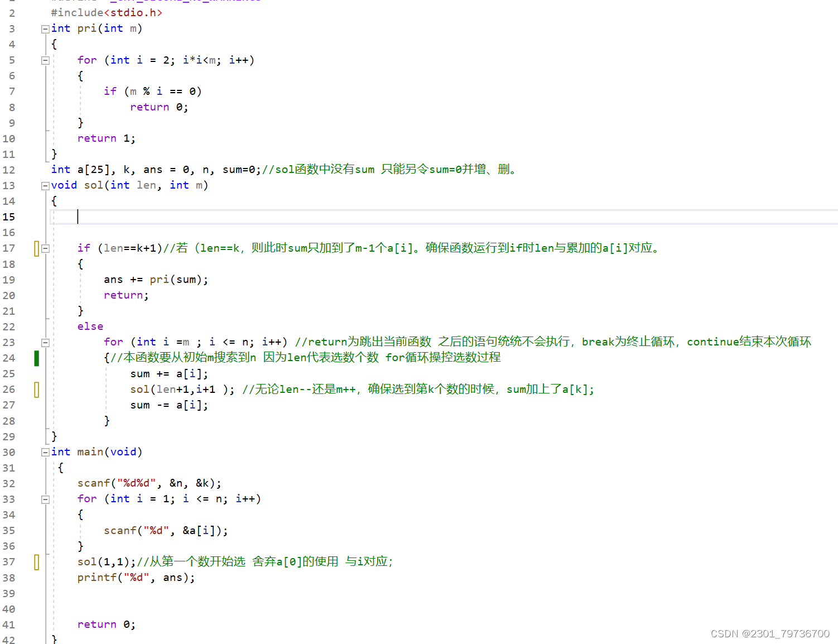The height and width of the screenshot is (644, 838).
Task: Click the comment after sum=0 on line 12
Action: (x=391, y=169)
